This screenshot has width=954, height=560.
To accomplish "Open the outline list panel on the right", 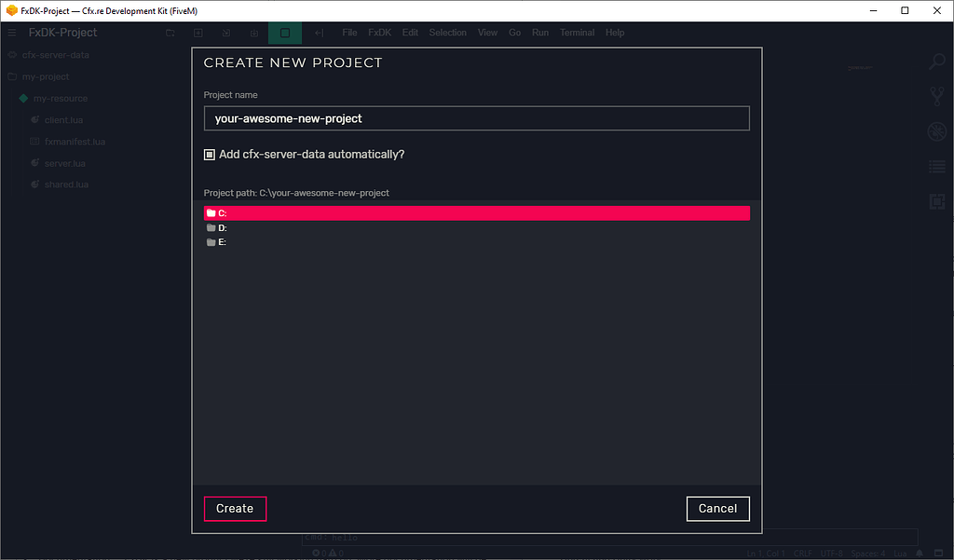I will (x=935, y=166).
